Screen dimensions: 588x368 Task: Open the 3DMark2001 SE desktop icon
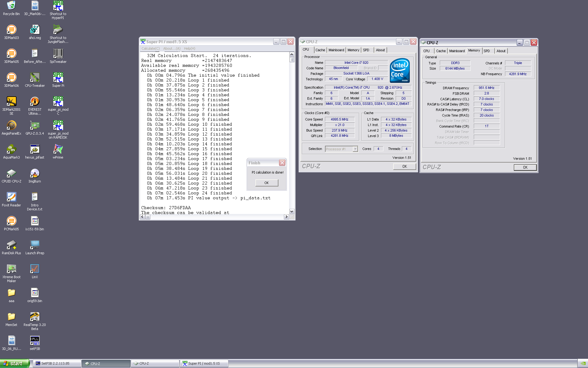coord(11,105)
